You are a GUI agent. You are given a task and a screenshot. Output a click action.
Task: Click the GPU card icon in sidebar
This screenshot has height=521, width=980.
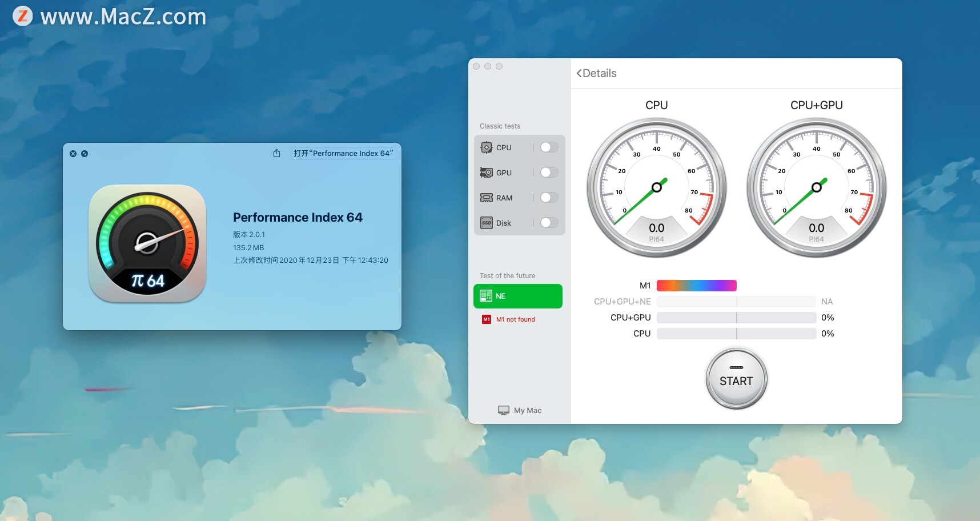(486, 173)
